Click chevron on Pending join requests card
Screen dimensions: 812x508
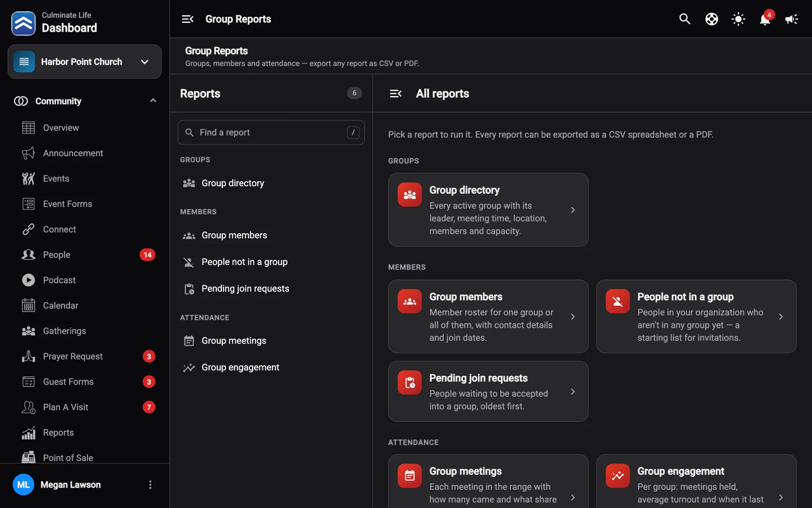pos(573,392)
